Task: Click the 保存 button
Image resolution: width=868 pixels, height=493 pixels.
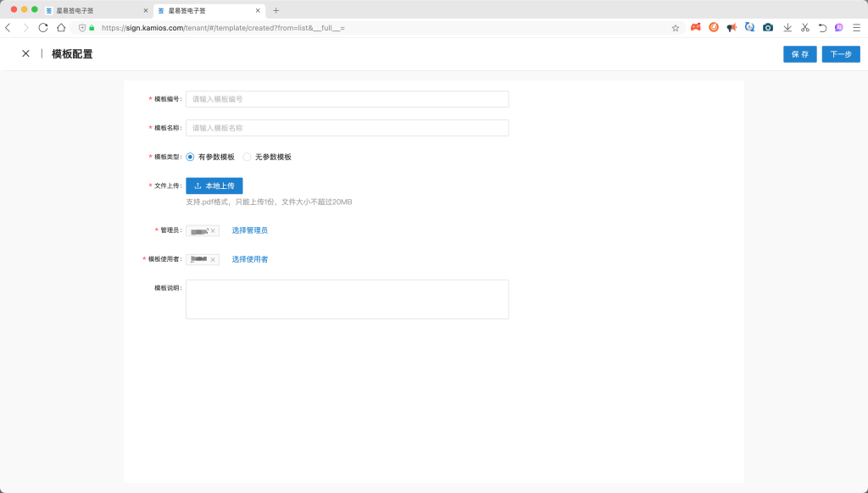Action: (800, 54)
